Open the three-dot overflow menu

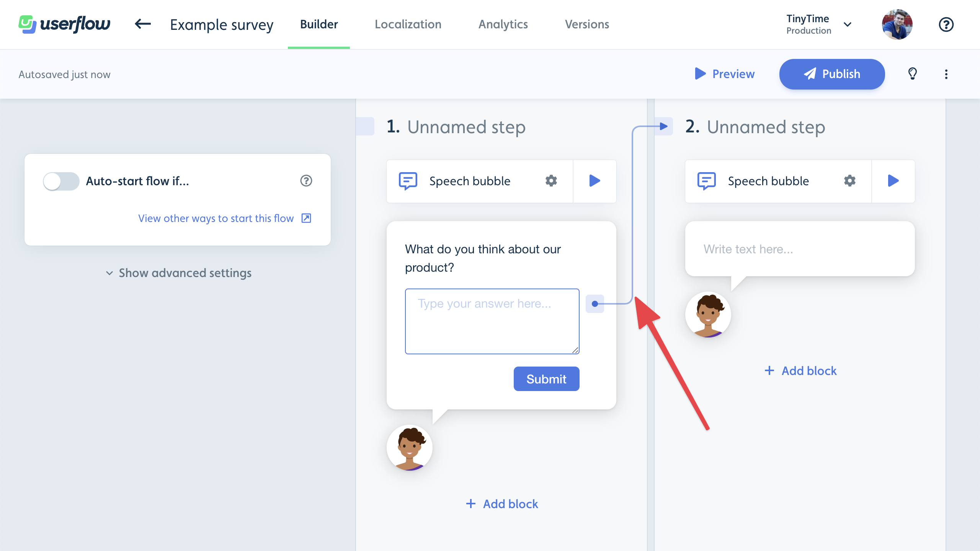point(946,74)
